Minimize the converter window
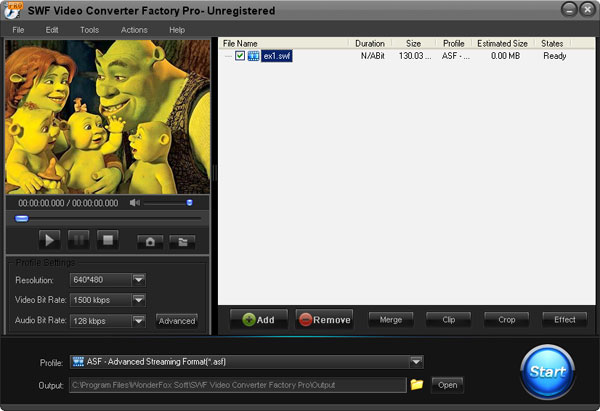Screen dimensions: 600x411 [569, 10]
